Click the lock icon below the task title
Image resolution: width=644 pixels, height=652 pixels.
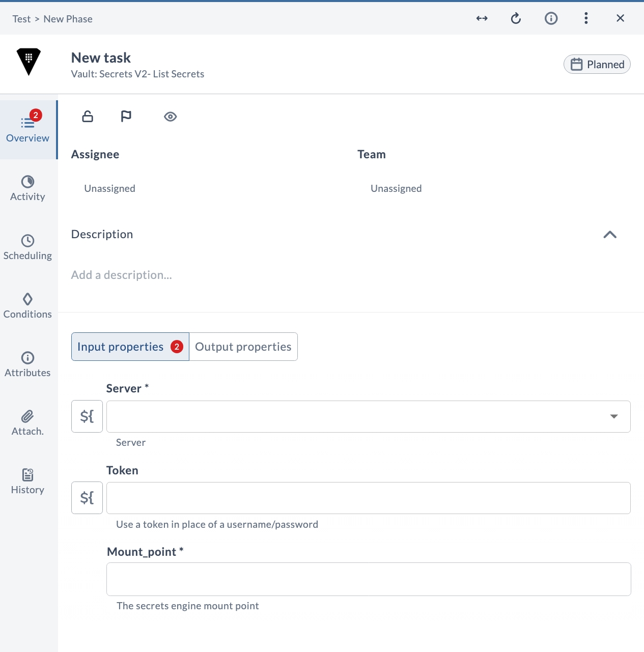click(88, 117)
